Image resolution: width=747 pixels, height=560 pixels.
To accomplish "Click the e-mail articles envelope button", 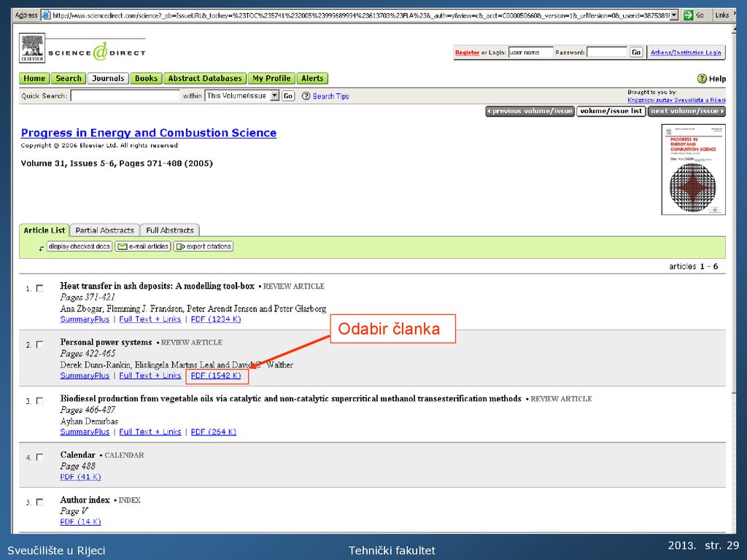I will coord(143,246).
